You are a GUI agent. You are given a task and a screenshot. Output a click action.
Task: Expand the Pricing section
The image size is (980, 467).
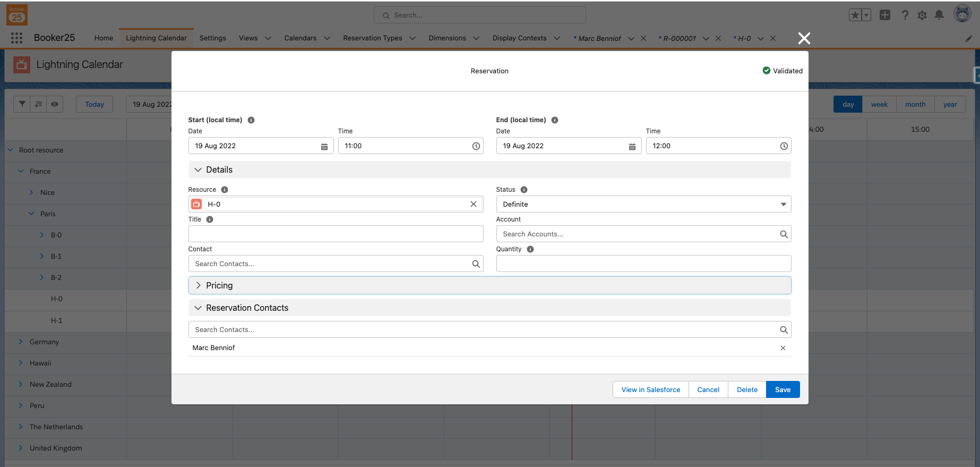point(219,285)
